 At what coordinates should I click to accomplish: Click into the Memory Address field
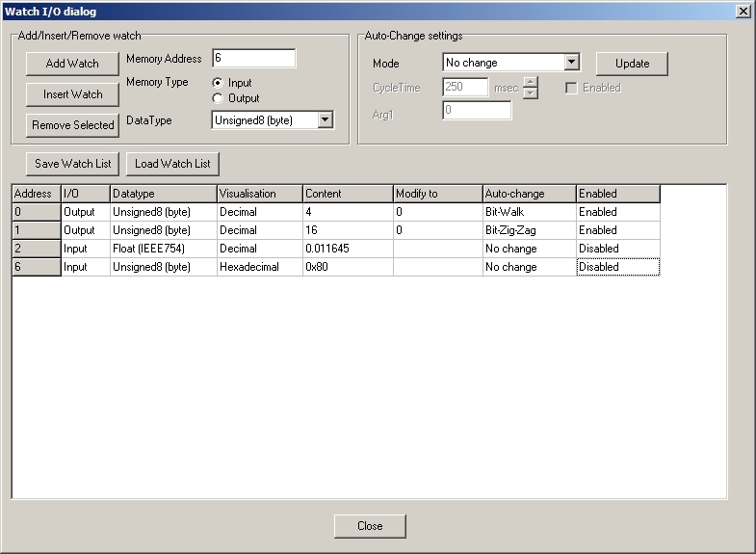pos(253,59)
